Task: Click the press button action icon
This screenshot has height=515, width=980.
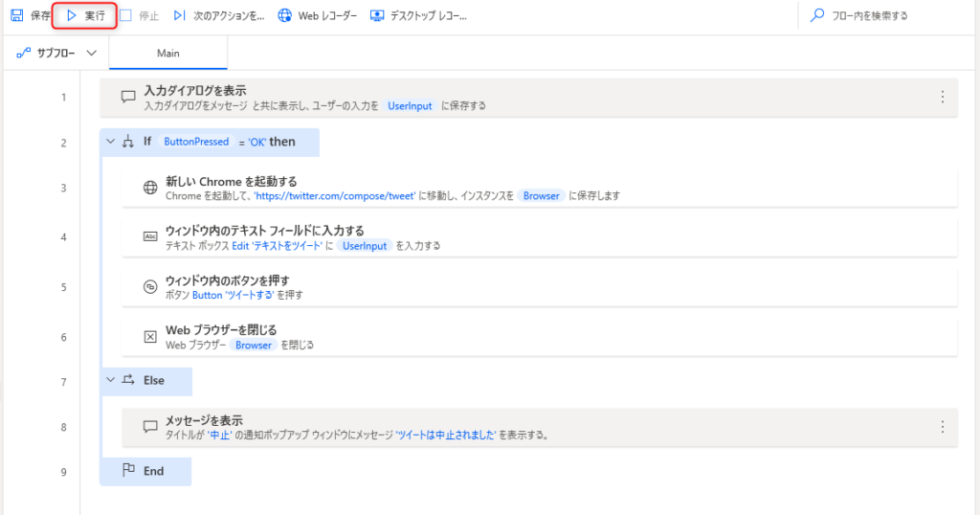Action: pos(150,287)
